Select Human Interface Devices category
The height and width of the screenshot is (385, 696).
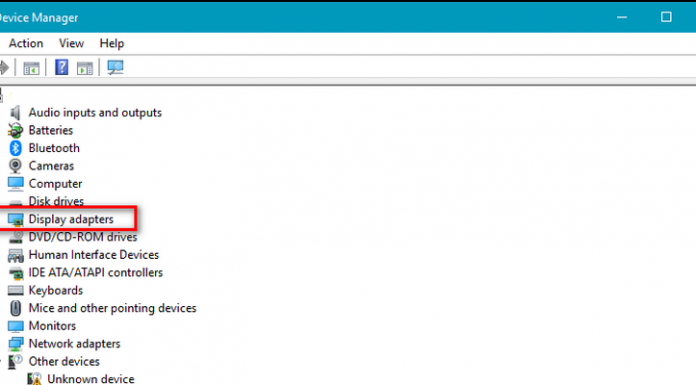94,255
